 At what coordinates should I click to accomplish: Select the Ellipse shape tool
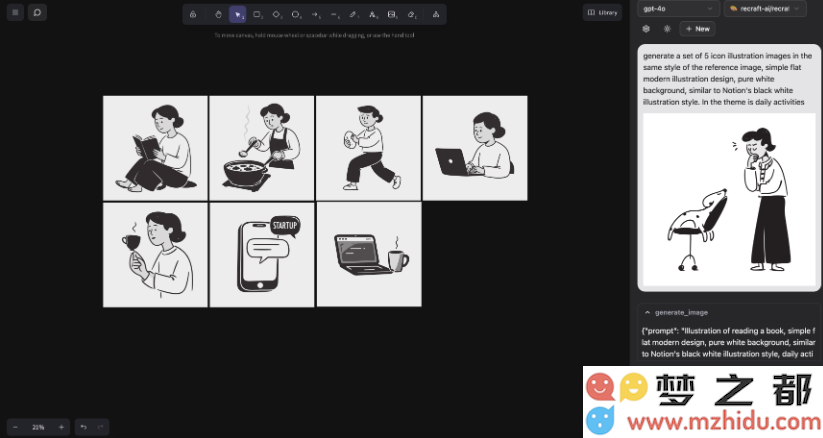[x=296, y=14]
